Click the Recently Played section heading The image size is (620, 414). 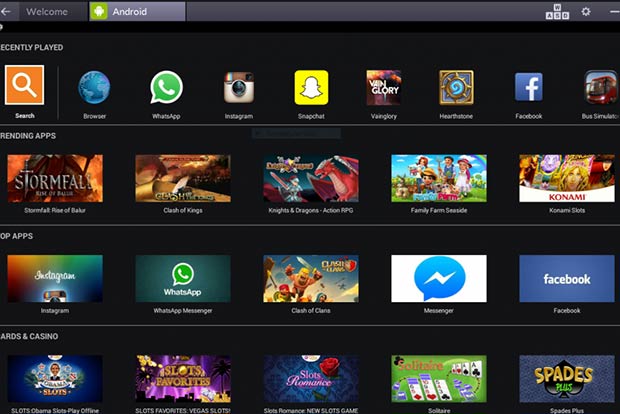point(32,47)
